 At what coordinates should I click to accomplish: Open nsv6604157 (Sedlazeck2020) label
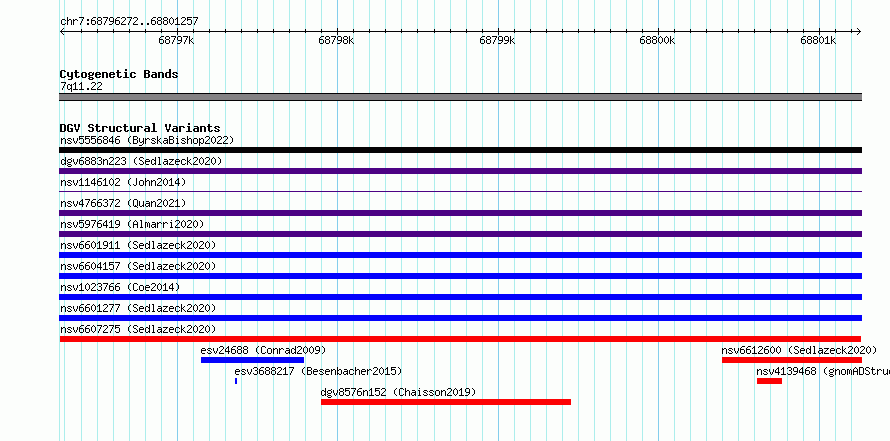point(138,266)
